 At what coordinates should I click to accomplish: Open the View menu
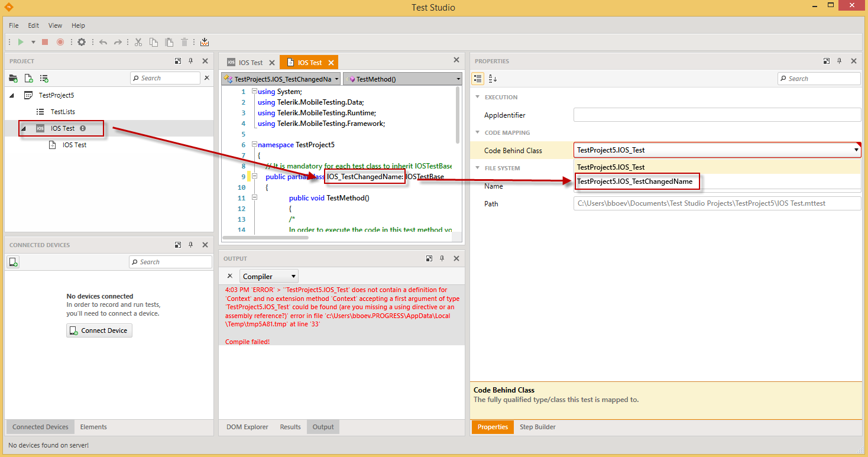[x=55, y=25]
